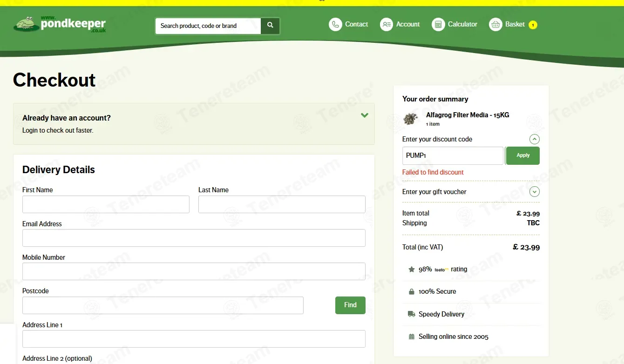
Task: Click the First Name field
Action: pos(106,204)
